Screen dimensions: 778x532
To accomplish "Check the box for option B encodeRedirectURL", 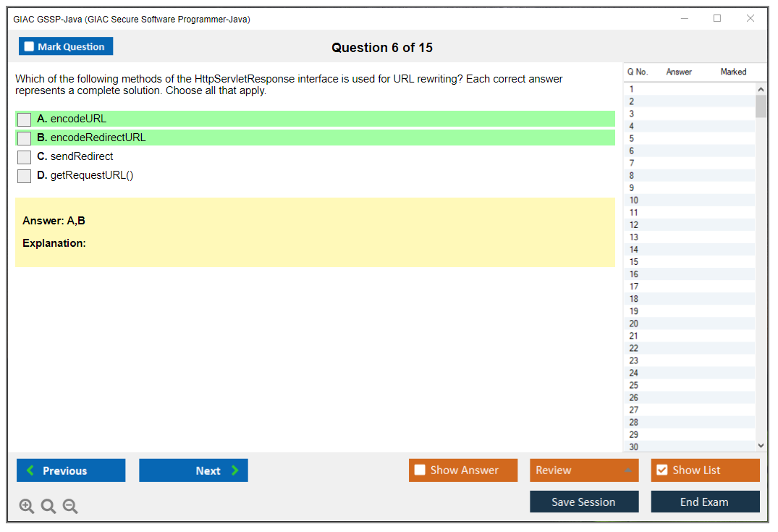I will pos(24,138).
